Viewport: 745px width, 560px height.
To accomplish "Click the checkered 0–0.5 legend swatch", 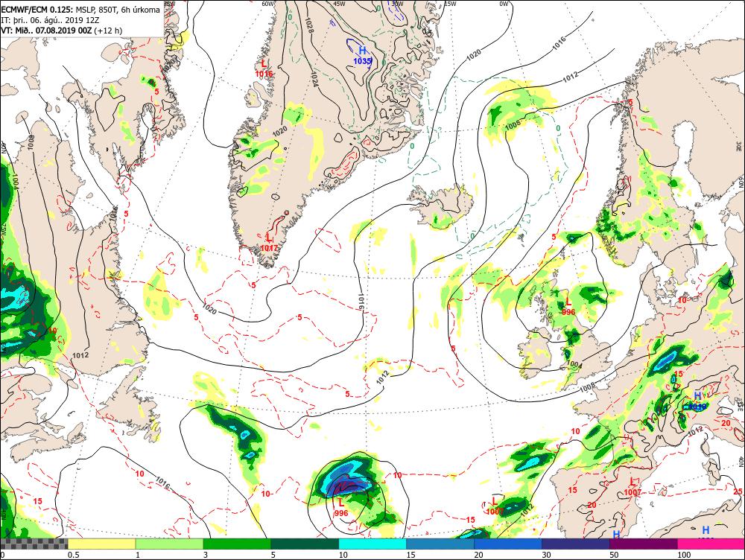I will click(34, 544).
